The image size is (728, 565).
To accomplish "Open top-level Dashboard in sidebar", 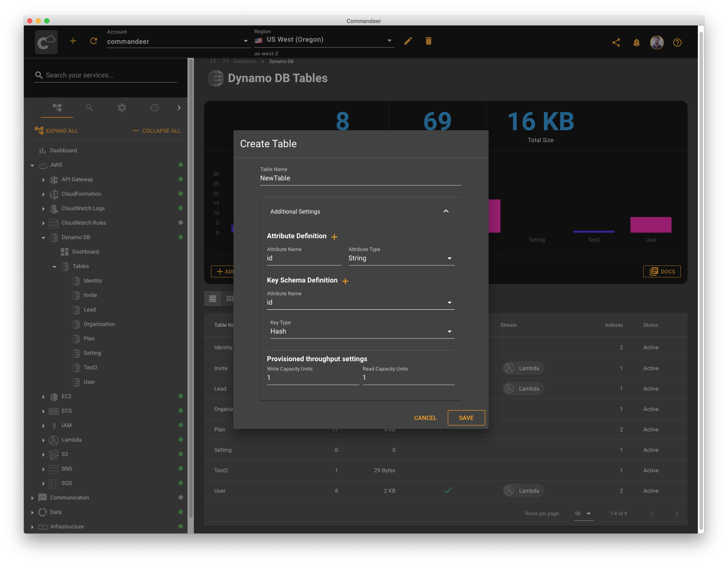I will [x=63, y=151].
